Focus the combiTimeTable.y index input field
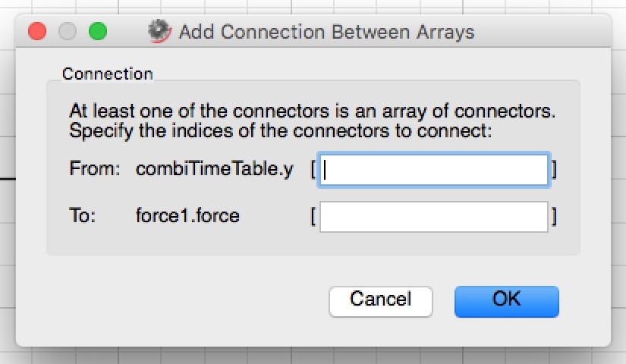The image size is (626, 364). pyautogui.click(x=433, y=170)
